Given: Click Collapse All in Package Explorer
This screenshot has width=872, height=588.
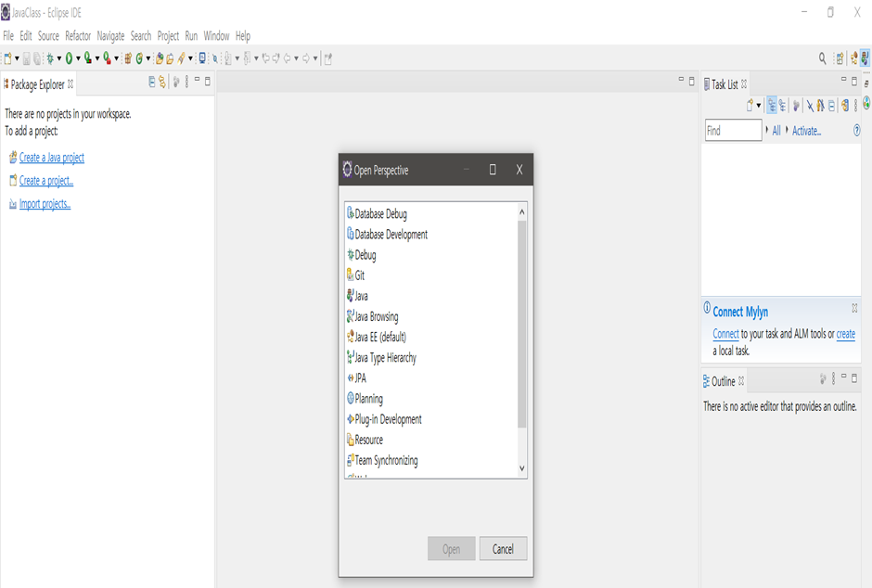Looking at the screenshot, I should [x=152, y=82].
